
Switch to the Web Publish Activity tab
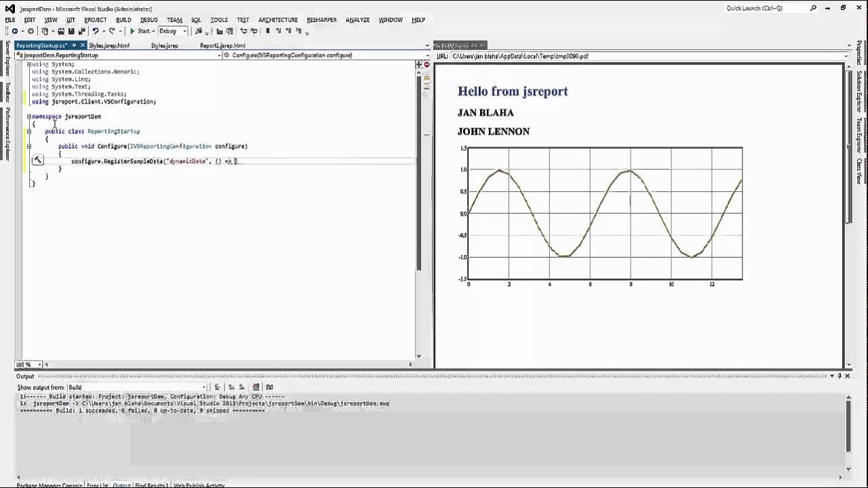[199, 485]
